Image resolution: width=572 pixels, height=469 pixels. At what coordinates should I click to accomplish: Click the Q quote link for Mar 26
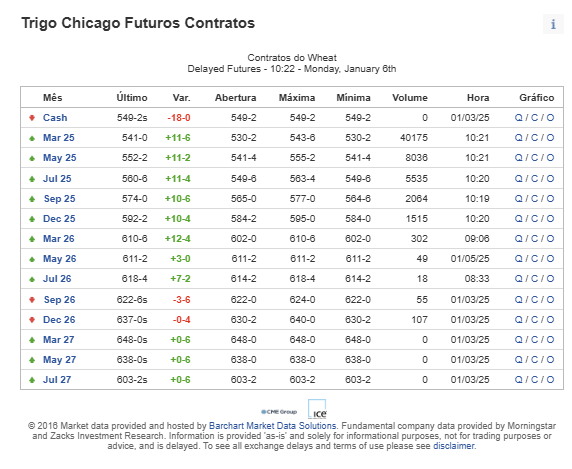(518, 239)
